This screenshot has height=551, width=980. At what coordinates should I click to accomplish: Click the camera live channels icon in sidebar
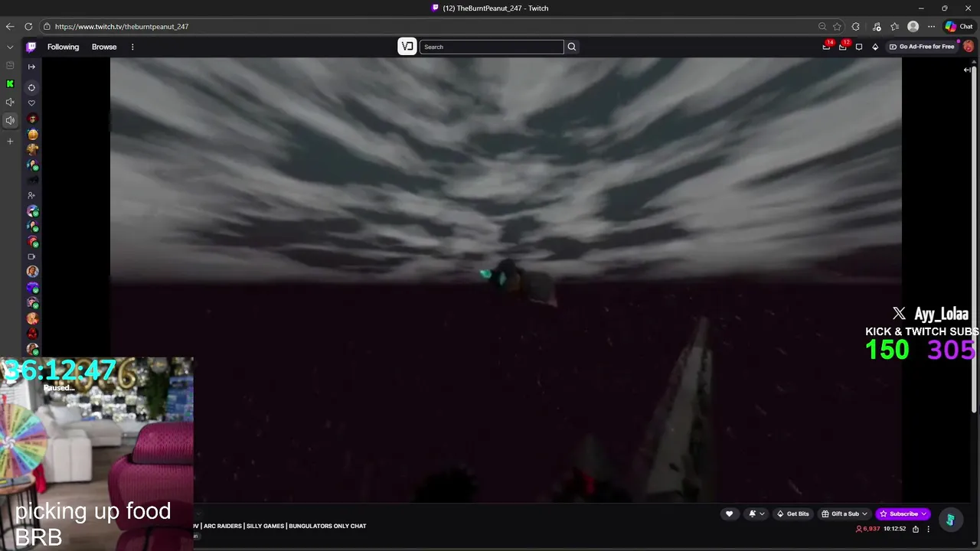(x=31, y=256)
